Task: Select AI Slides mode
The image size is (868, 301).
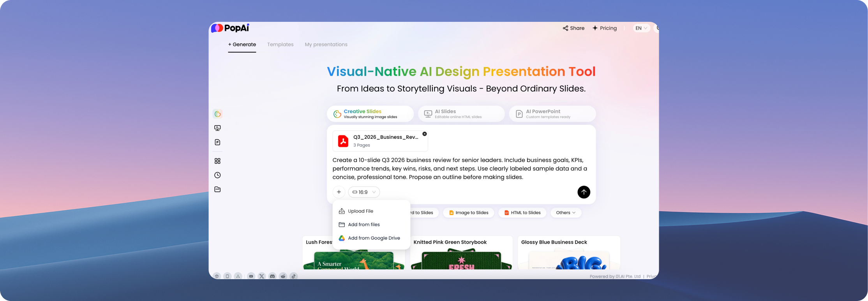Action: (x=461, y=114)
